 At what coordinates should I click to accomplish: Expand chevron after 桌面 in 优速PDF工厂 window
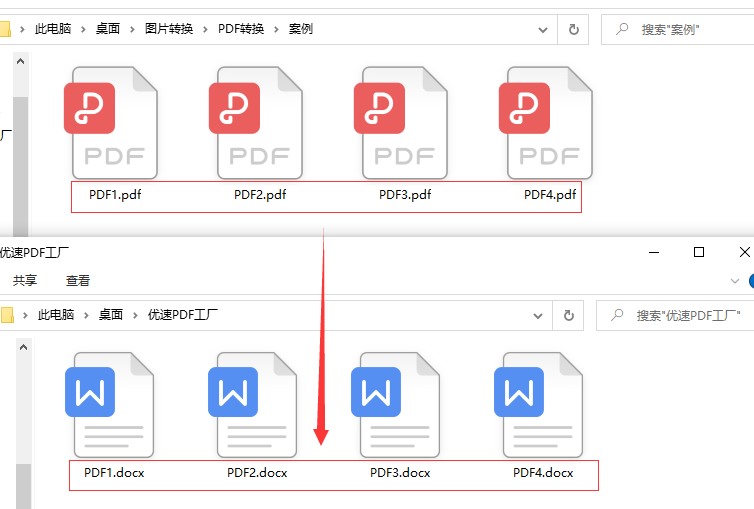[x=135, y=315]
